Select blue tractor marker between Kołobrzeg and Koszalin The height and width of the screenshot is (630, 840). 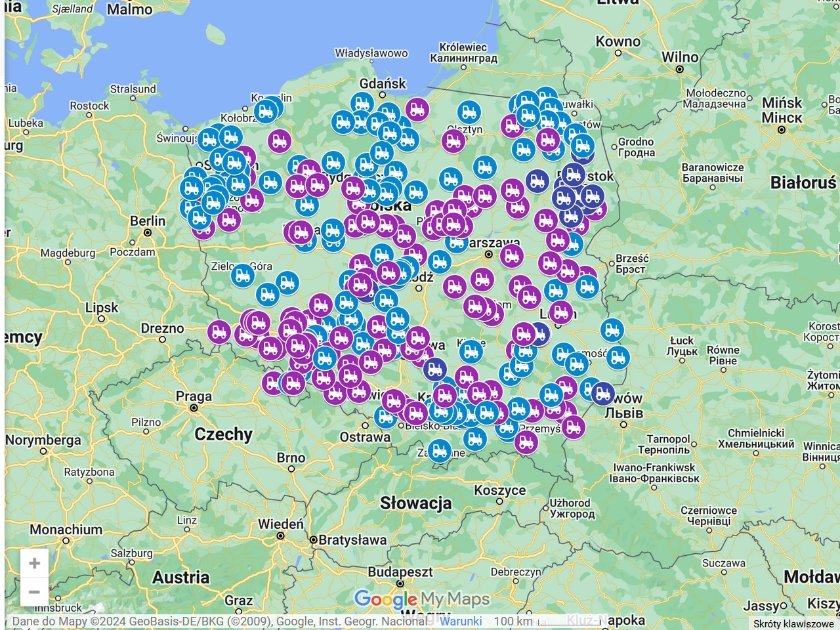coord(266,112)
